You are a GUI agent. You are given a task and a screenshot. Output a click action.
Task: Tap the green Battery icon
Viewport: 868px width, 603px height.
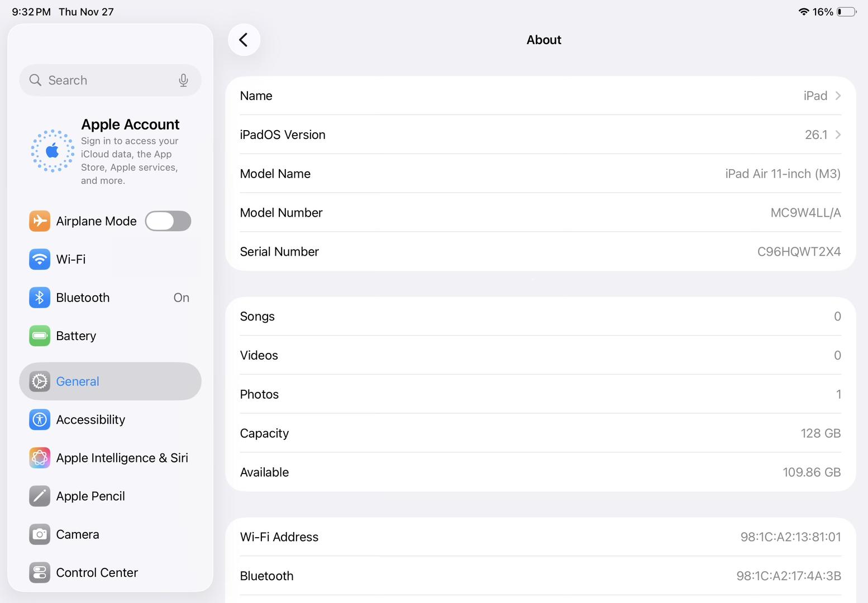(x=40, y=336)
